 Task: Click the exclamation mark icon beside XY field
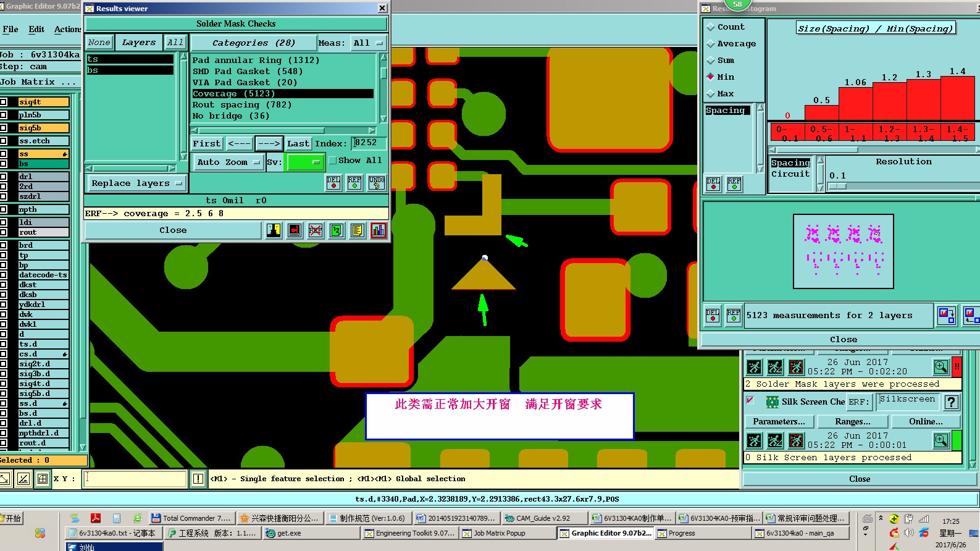click(198, 479)
